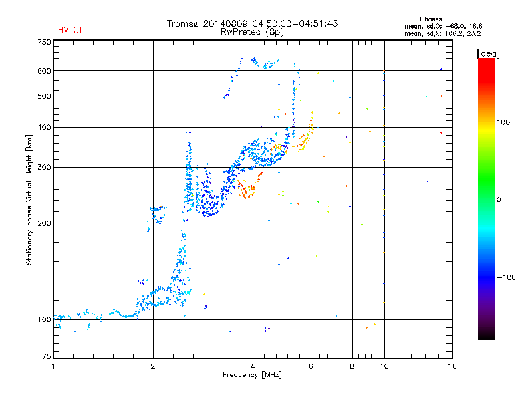Click the '500' height axis label
The image size is (532, 399).
44,96
